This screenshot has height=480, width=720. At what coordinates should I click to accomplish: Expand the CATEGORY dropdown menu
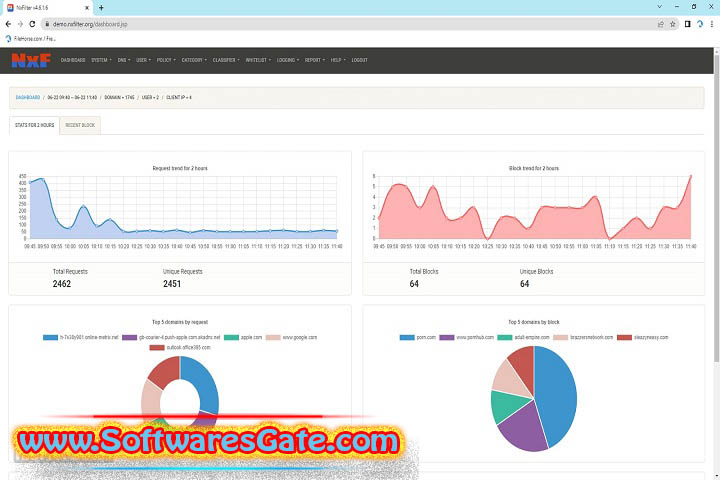click(x=194, y=60)
